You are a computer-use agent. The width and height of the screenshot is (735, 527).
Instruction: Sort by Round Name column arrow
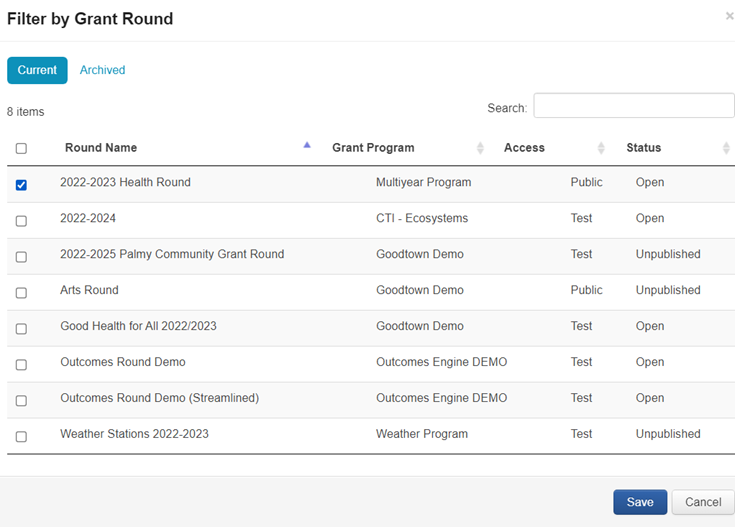pyautogui.click(x=307, y=146)
